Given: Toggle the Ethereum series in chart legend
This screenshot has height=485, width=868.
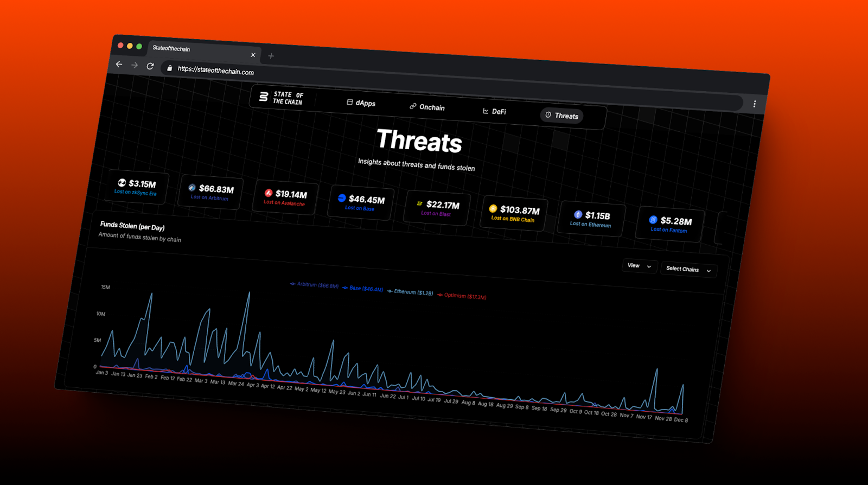Looking at the screenshot, I should 410,292.
